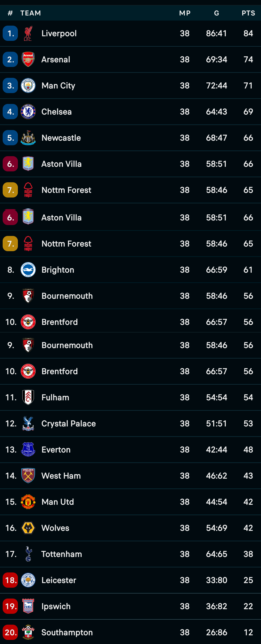Click the Fulham club crest
This screenshot has width=261, height=644.
pyautogui.click(x=28, y=397)
